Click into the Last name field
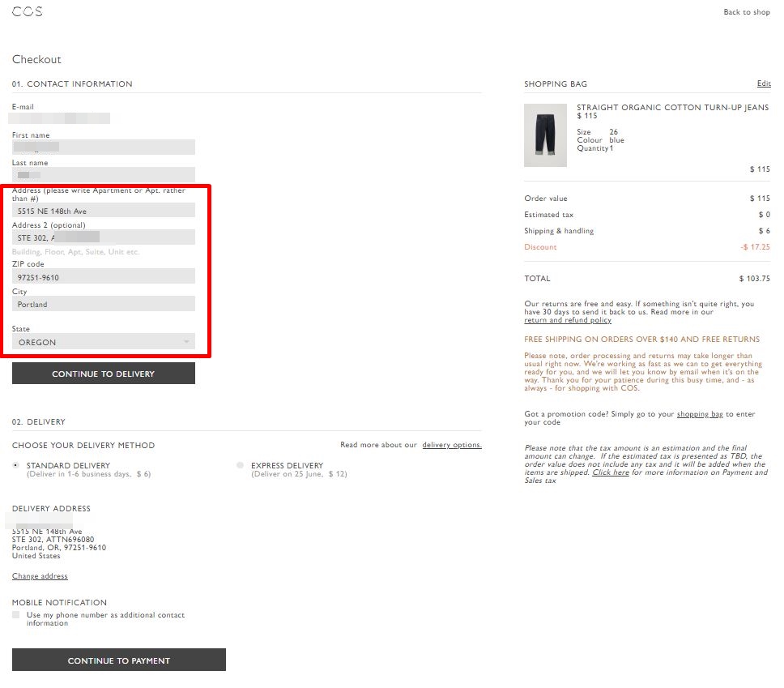 pos(104,174)
